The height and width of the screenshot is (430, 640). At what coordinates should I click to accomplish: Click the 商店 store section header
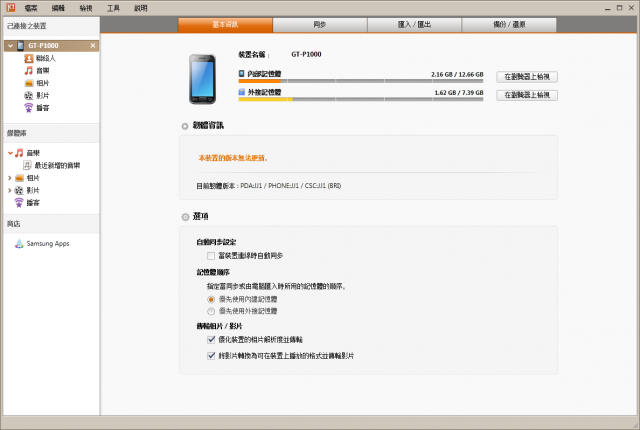click(x=51, y=224)
